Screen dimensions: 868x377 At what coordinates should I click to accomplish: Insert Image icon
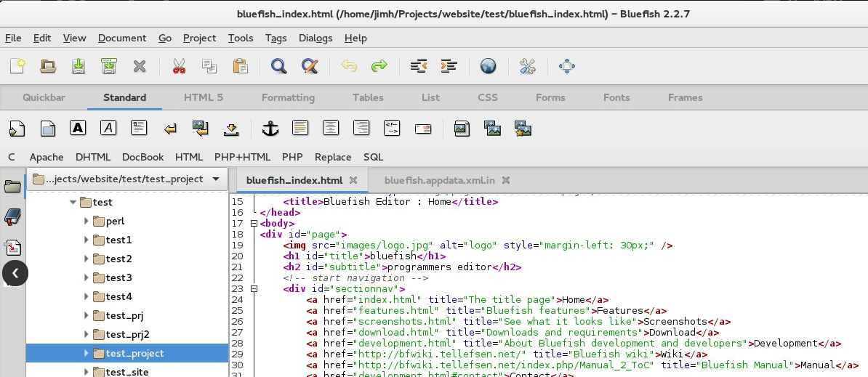coord(462,129)
